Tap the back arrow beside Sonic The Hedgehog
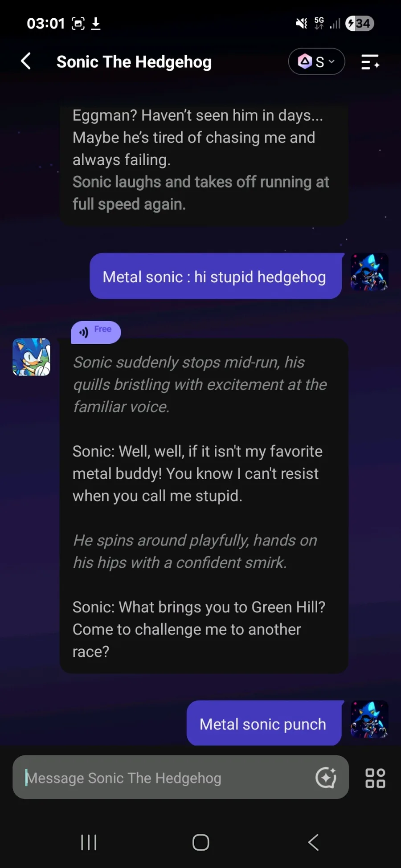 (x=26, y=61)
